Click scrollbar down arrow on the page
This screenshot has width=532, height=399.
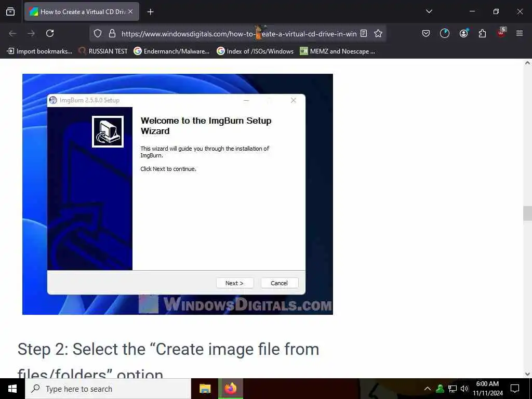click(x=527, y=374)
